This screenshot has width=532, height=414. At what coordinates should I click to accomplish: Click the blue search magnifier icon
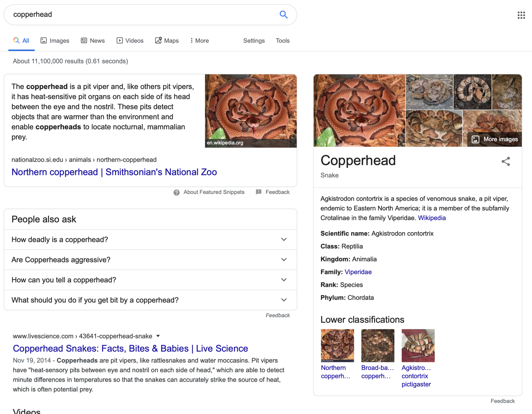[x=283, y=14]
